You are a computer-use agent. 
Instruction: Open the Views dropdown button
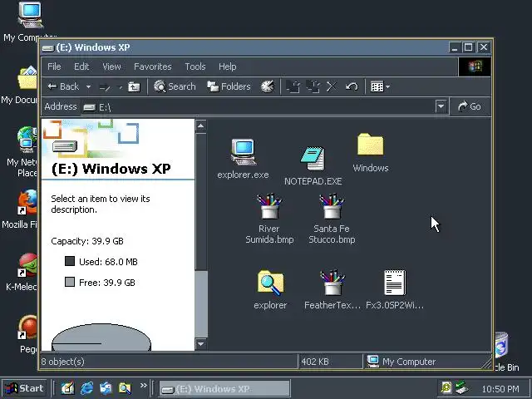pyautogui.click(x=380, y=86)
